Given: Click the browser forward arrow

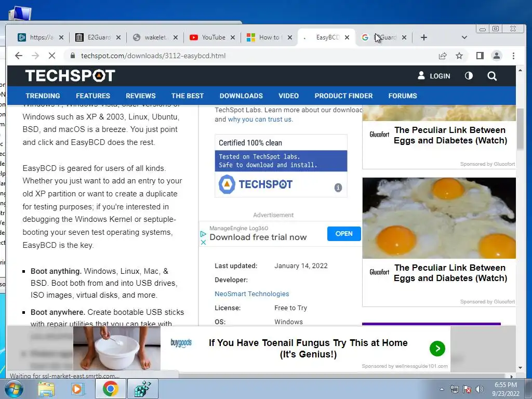Looking at the screenshot, I should 35,56.
